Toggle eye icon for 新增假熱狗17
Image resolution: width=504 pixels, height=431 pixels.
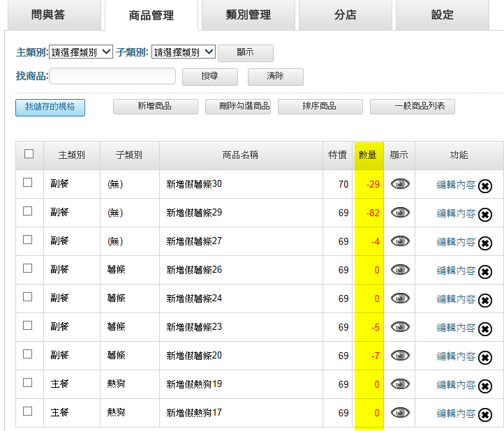click(400, 413)
